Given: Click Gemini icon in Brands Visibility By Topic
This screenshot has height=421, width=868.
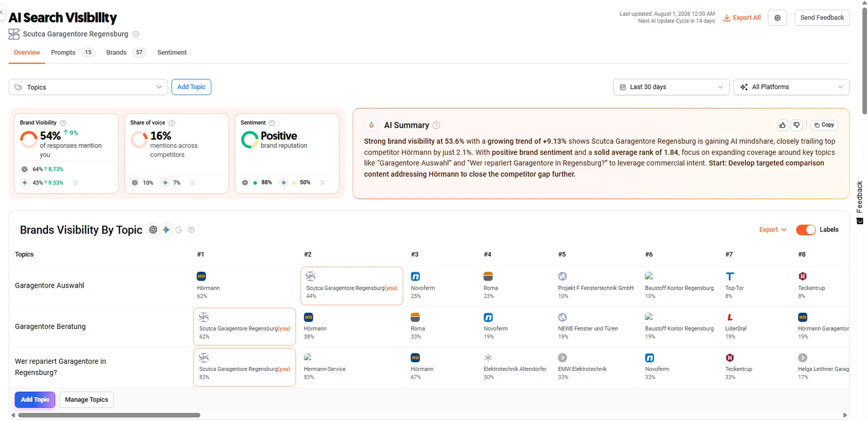Looking at the screenshot, I should 166,230.
